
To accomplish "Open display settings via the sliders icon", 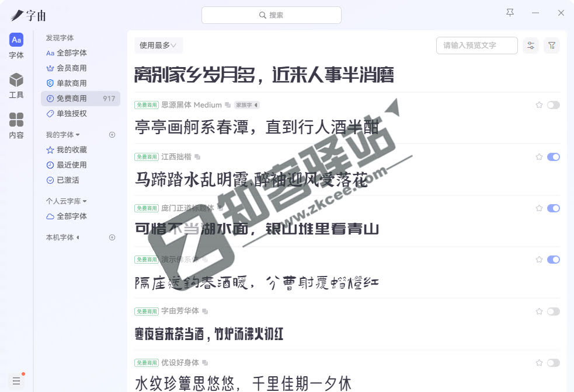I will (x=531, y=45).
